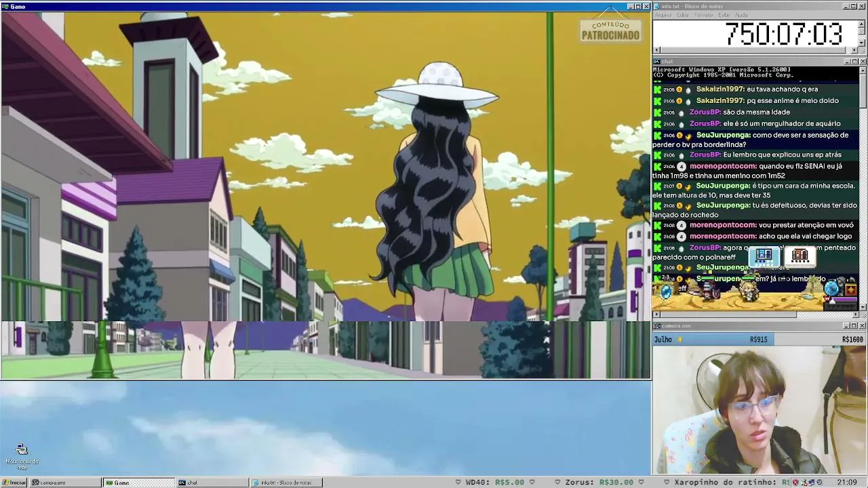
Task: Minimize the camera.exe window
Action: point(846,326)
